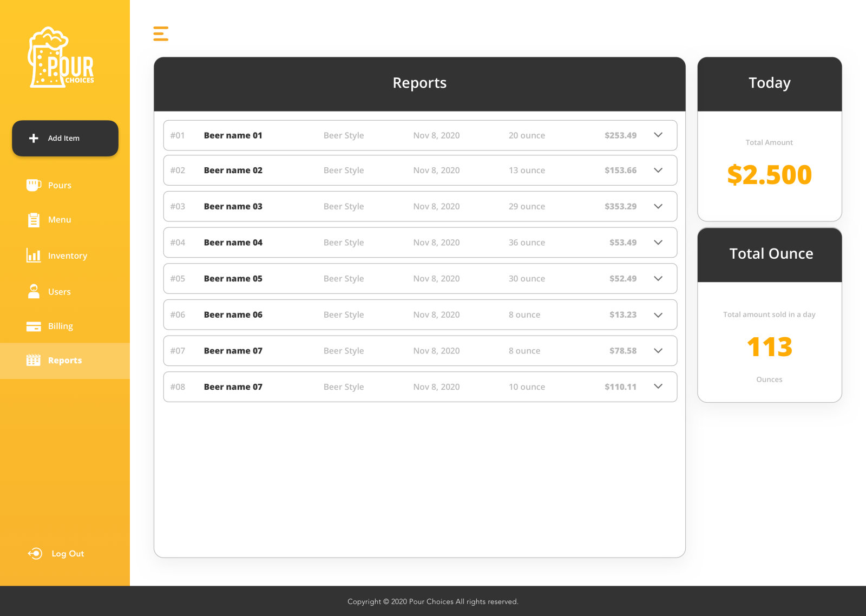Click the Menu clipboard icon
The image size is (866, 616).
34,220
